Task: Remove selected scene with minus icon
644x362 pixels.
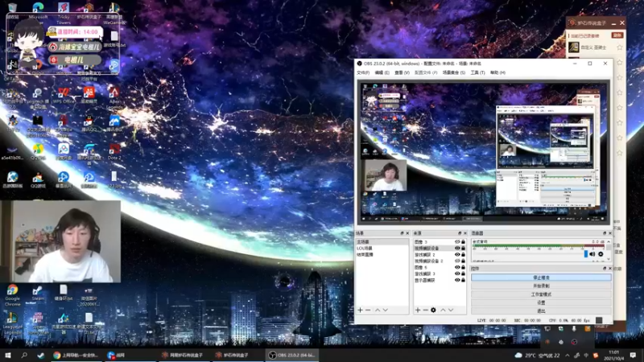Action: pyautogui.click(x=368, y=311)
